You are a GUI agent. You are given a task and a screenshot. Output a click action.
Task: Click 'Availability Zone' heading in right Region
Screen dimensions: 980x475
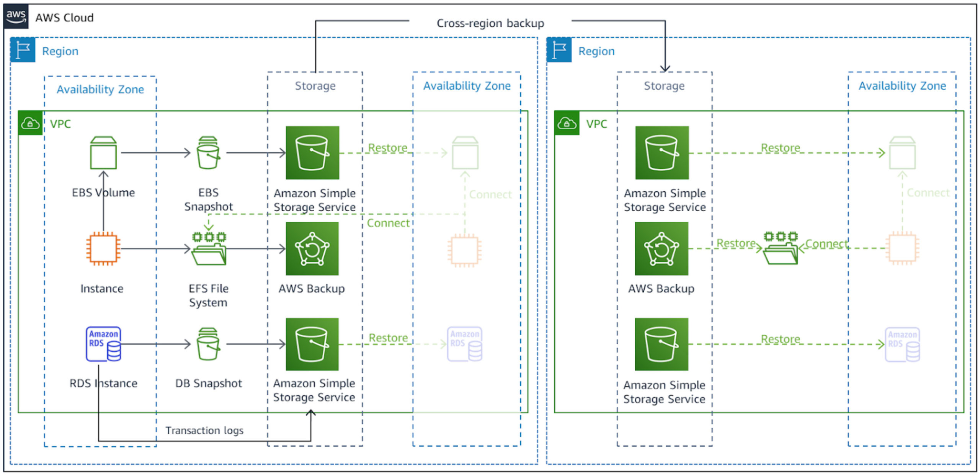pyautogui.click(x=902, y=86)
